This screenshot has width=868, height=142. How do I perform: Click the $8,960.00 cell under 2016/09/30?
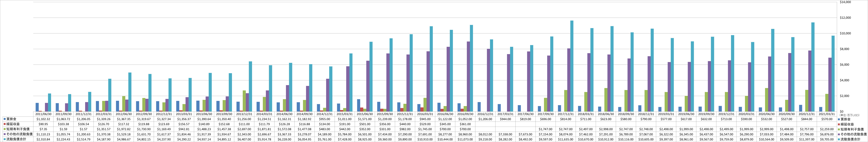465,134
